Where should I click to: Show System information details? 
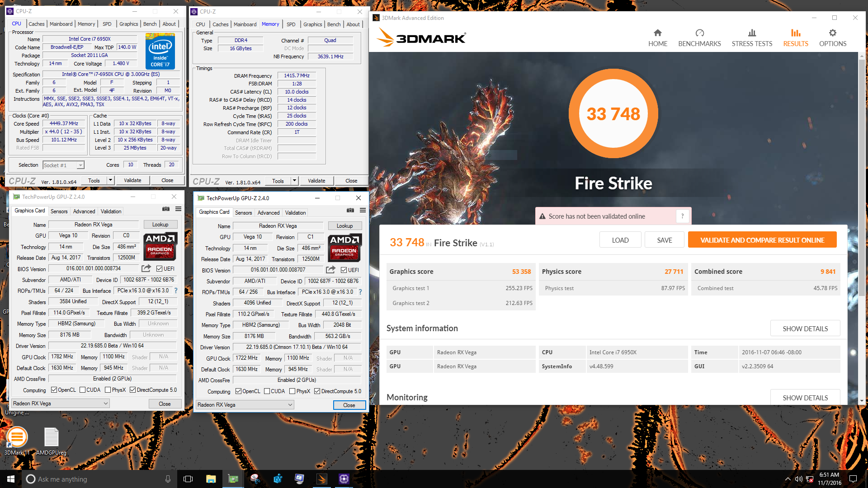coord(805,328)
